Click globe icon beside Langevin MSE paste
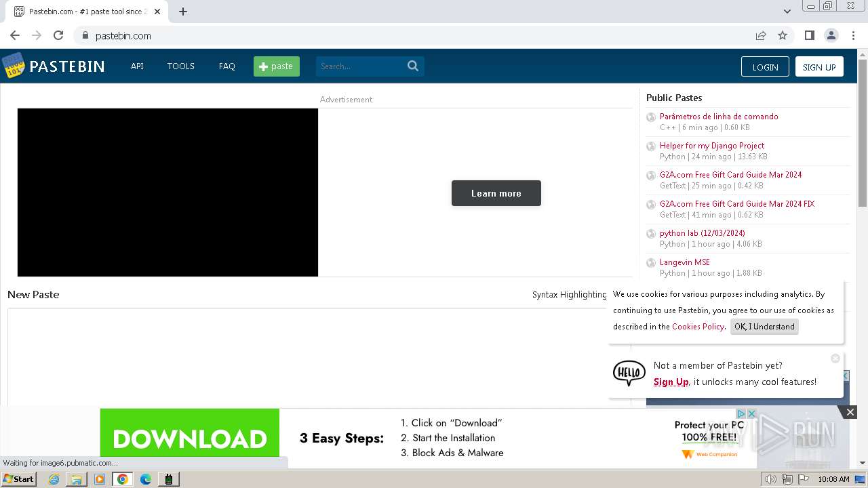 (651, 263)
